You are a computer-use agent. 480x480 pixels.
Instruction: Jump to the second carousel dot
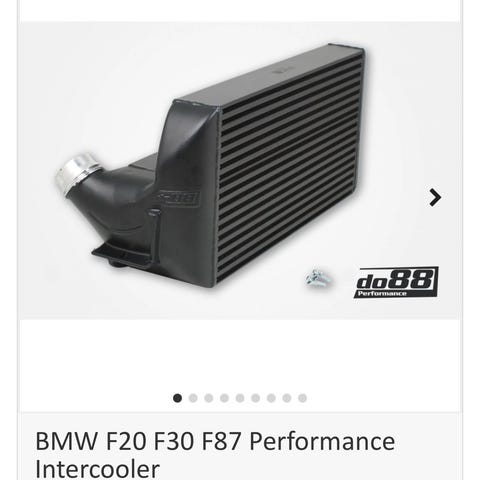tap(193, 398)
